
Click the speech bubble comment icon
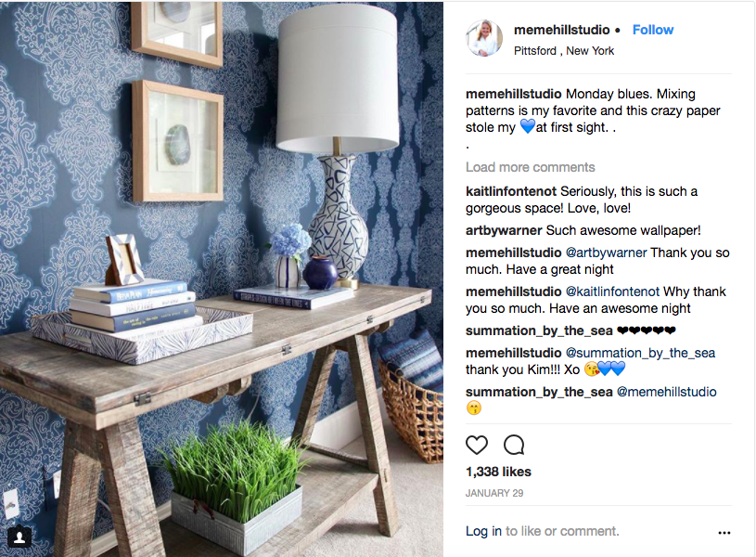coord(514,445)
